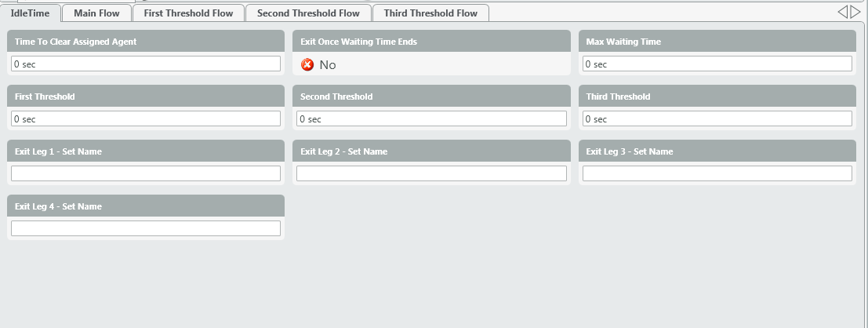
Task: Click the Time To Clear Assigned Agent field
Action: click(x=146, y=64)
